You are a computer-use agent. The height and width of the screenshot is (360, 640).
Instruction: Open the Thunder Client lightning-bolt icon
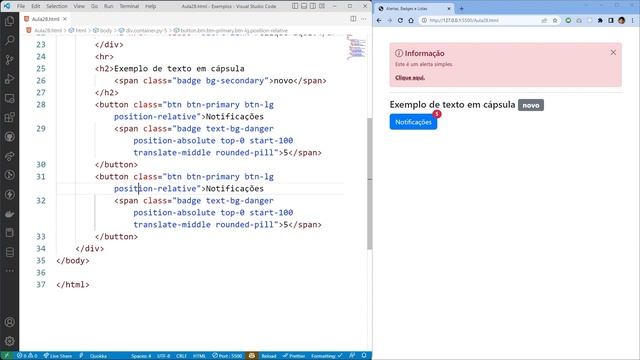(9, 195)
